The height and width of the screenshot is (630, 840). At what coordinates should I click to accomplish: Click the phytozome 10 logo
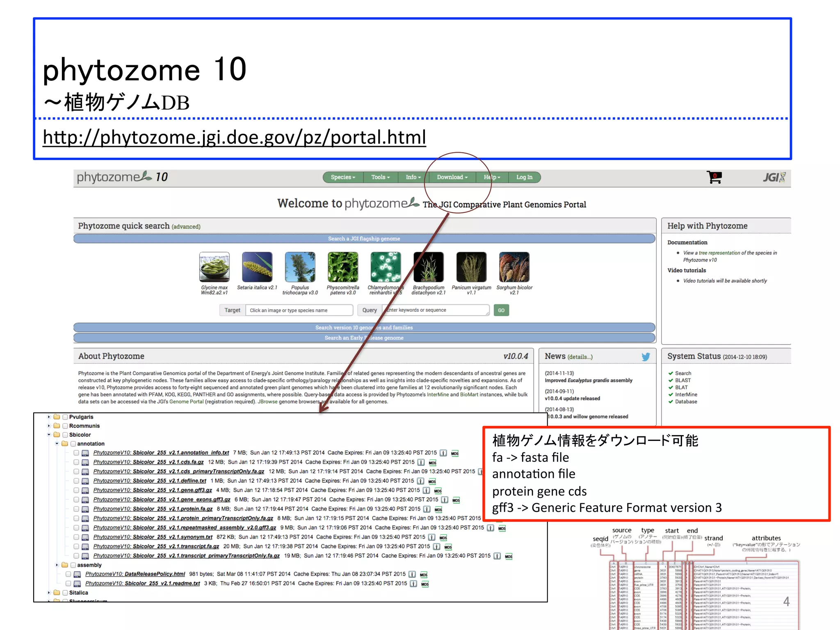(x=122, y=177)
